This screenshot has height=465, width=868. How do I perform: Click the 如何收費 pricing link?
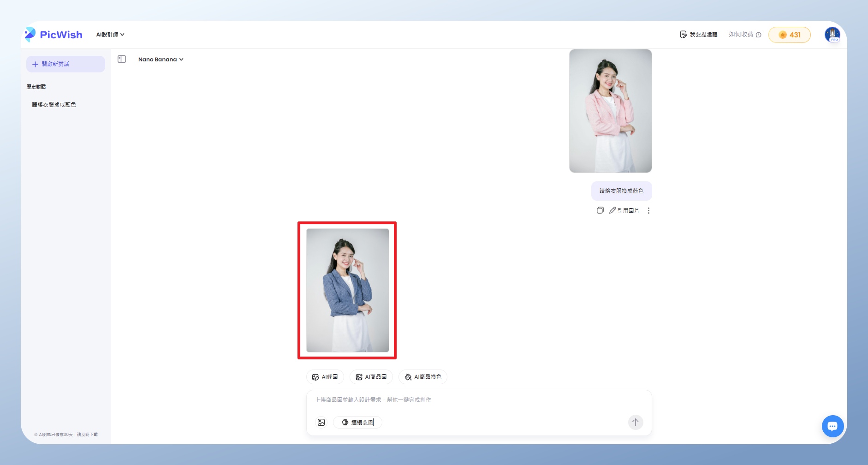(744, 35)
